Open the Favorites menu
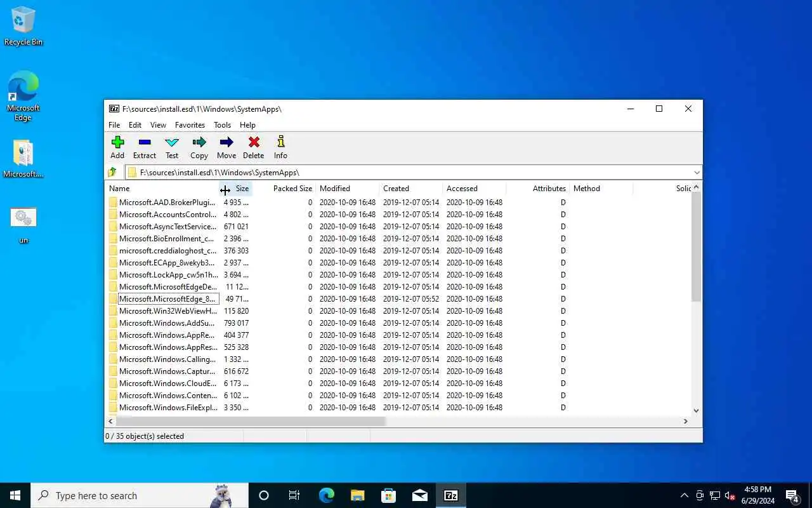 (190, 125)
